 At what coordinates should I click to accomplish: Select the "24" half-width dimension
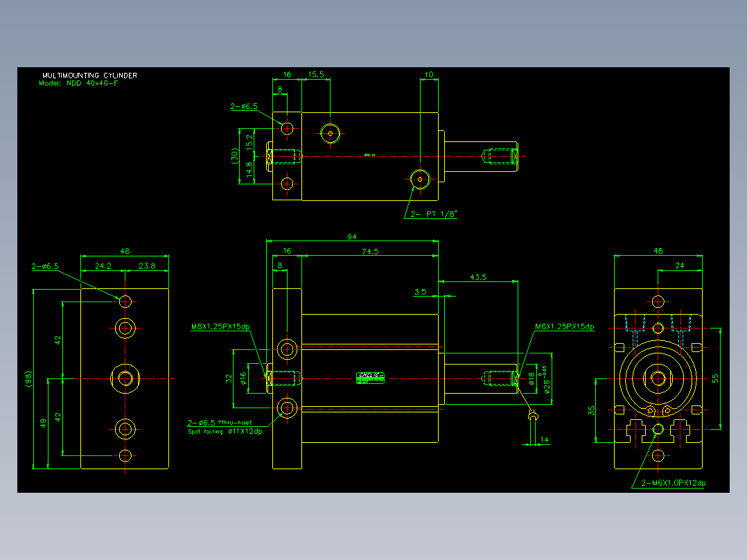680,265
